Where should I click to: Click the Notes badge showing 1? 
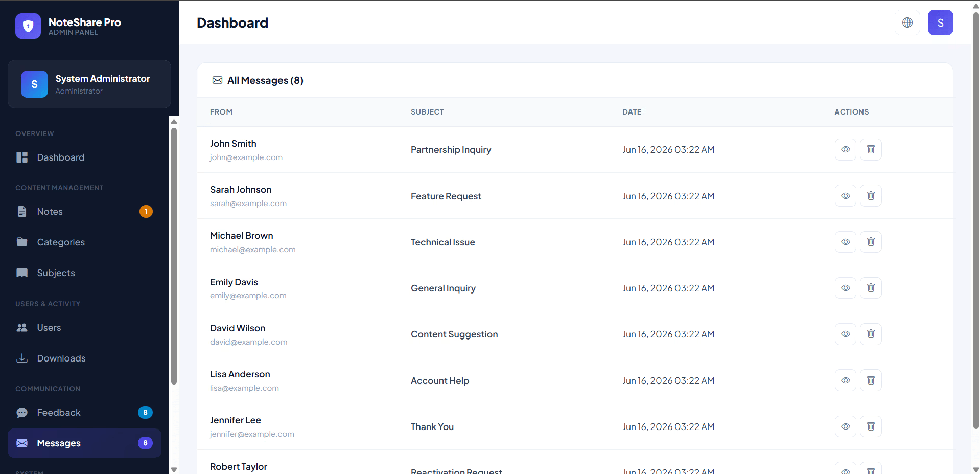pos(146,211)
